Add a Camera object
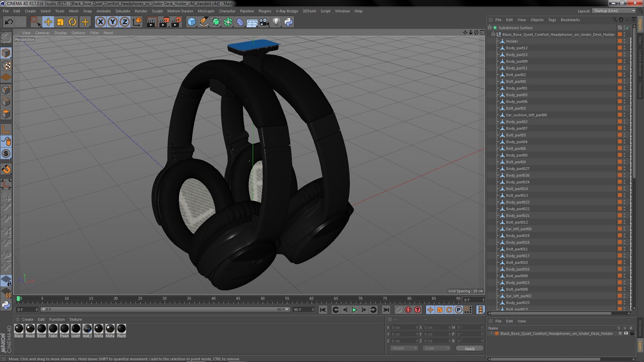Image resolution: width=644 pixels, height=362 pixels. point(264,22)
